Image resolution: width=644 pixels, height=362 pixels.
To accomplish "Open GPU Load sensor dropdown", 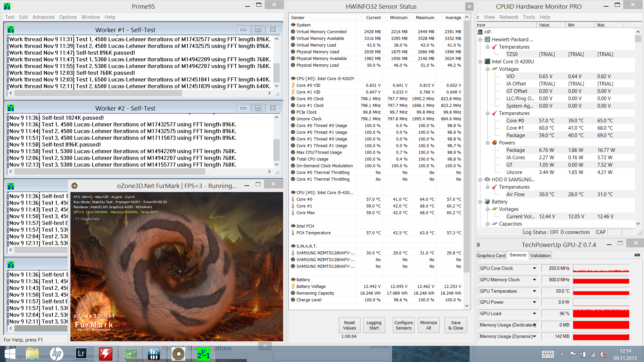I will tap(534, 313).
